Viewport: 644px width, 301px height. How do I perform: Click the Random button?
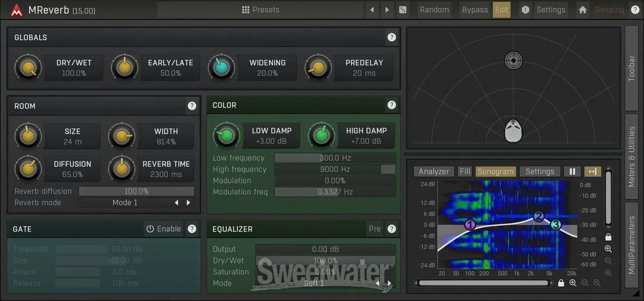point(434,9)
